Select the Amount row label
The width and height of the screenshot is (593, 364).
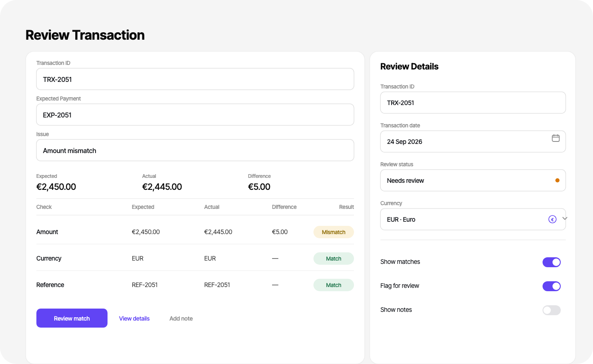point(47,232)
